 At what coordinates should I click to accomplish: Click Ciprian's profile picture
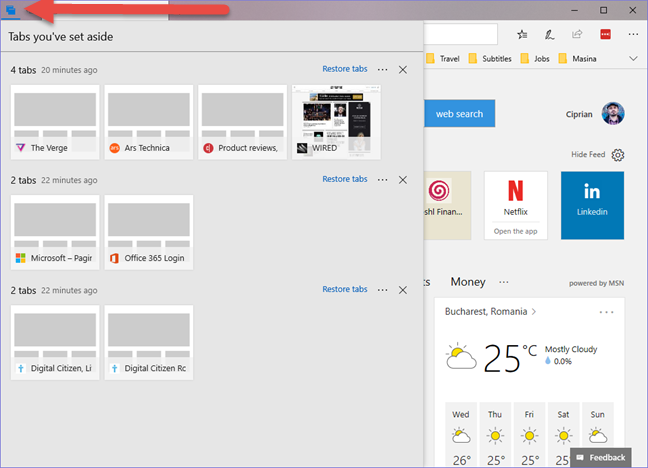tap(613, 113)
